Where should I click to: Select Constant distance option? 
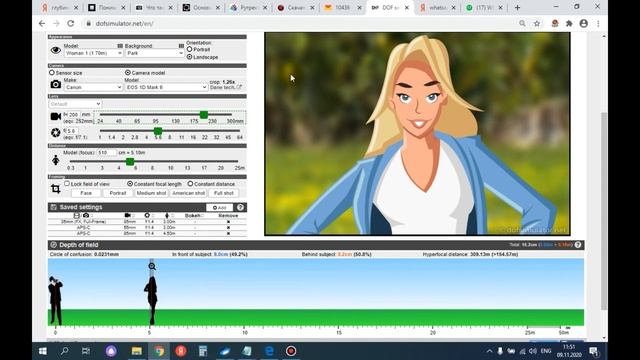pyautogui.click(x=190, y=184)
